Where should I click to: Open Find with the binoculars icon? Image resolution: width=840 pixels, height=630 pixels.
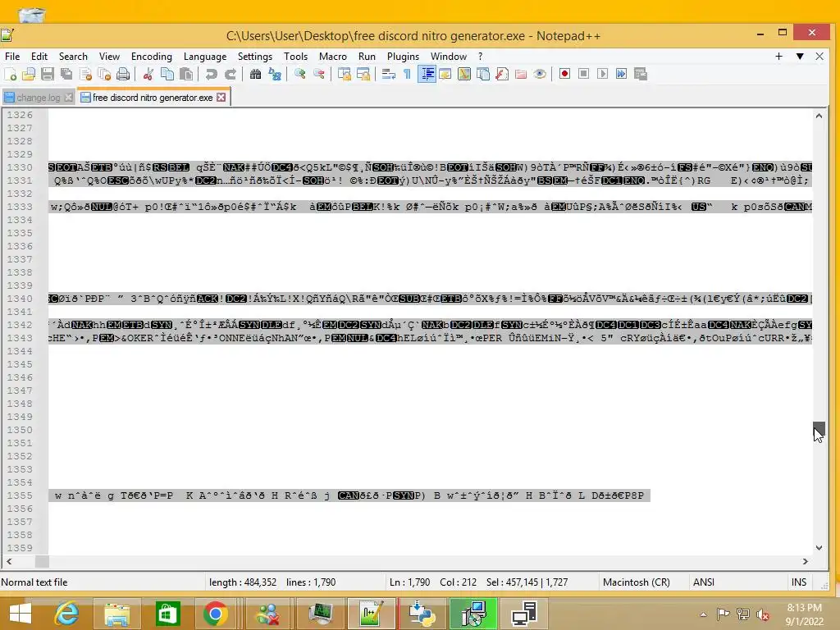tap(256, 74)
